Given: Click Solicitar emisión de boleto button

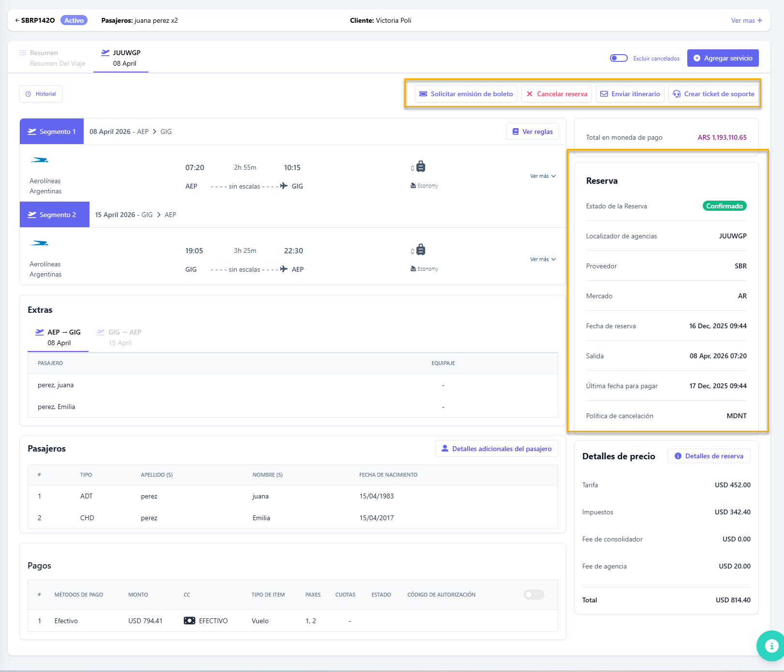Looking at the screenshot, I should click(x=466, y=94).
